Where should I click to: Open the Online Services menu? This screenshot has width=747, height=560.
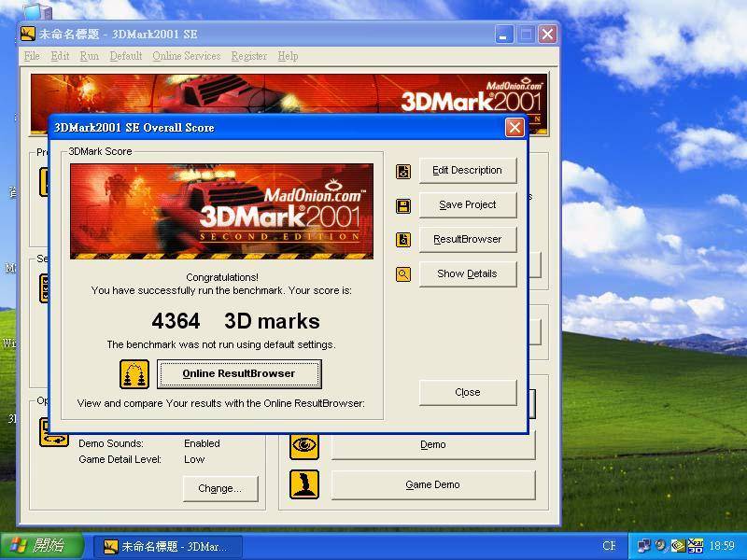pos(186,56)
